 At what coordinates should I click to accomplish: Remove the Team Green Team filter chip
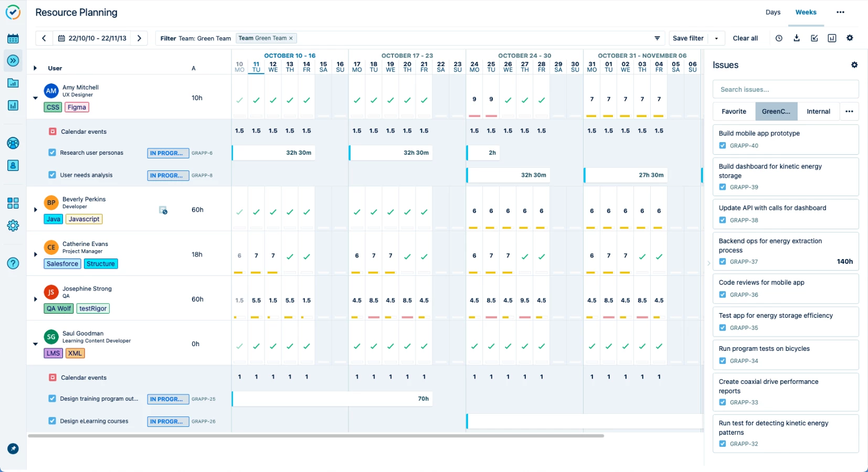click(x=291, y=38)
